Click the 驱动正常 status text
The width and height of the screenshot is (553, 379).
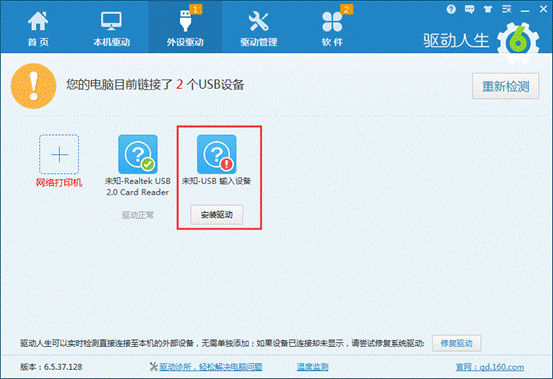(x=138, y=215)
